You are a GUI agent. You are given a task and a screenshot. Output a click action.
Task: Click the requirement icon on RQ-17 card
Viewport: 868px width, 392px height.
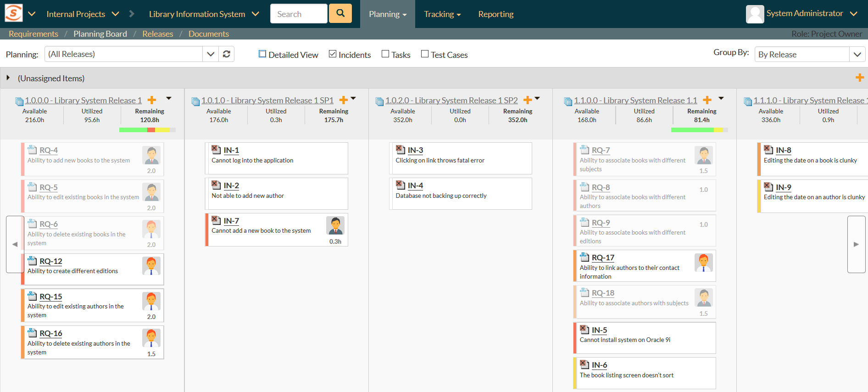(x=584, y=257)
